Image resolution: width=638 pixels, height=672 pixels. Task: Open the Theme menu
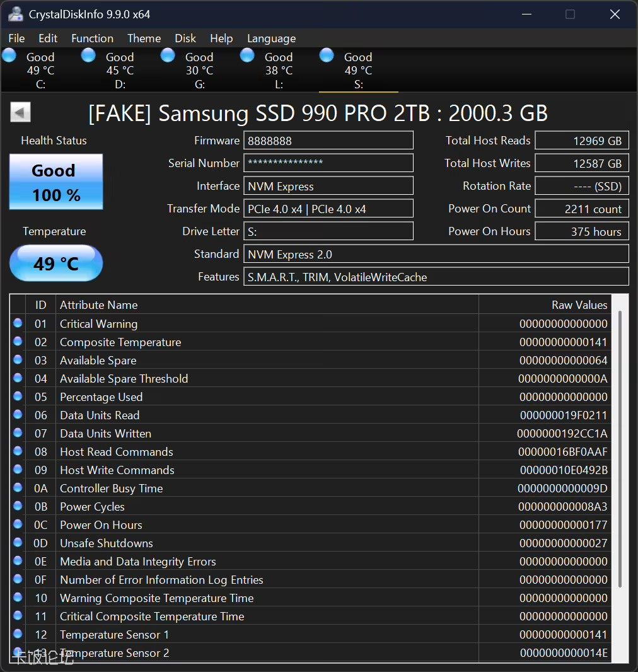click(144, 38)
